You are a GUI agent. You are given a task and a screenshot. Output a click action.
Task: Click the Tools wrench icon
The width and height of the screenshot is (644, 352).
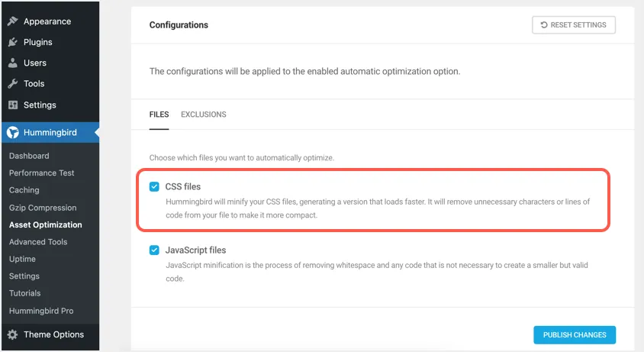(13, 83)
